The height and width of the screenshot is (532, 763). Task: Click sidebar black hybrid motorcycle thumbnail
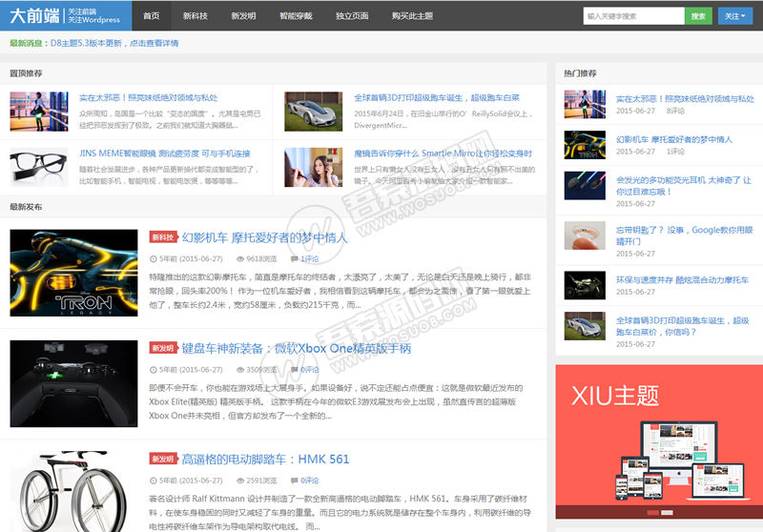pos(585,285)
